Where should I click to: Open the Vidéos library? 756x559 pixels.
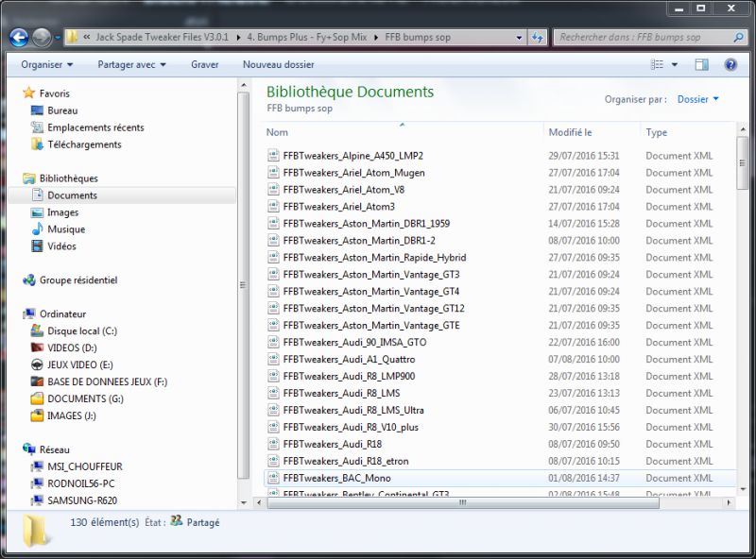61,246
